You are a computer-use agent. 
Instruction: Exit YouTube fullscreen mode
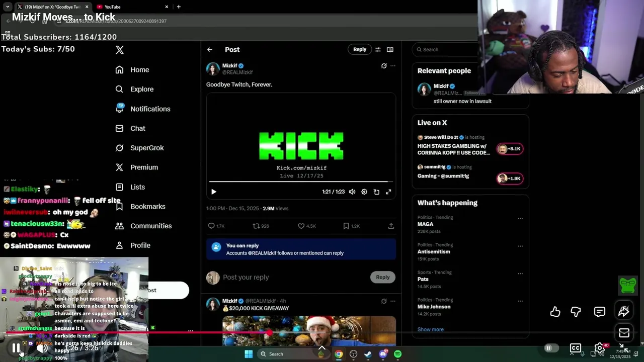tap(624, 348)
